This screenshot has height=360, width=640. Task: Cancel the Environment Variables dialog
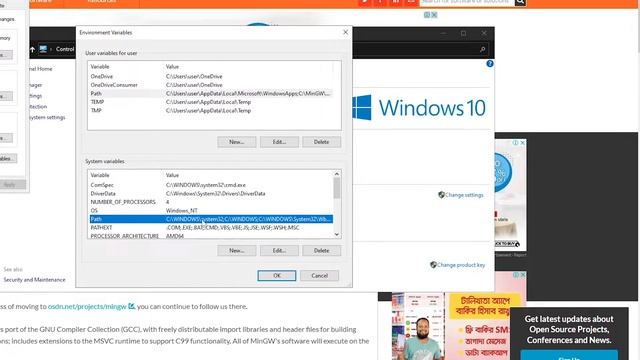(320, 276)
